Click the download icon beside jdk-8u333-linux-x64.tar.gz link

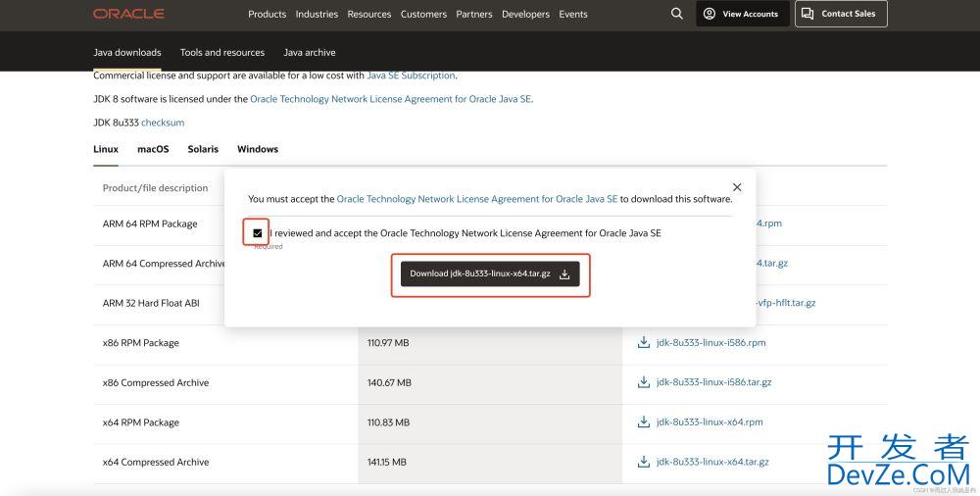[643, 462]
